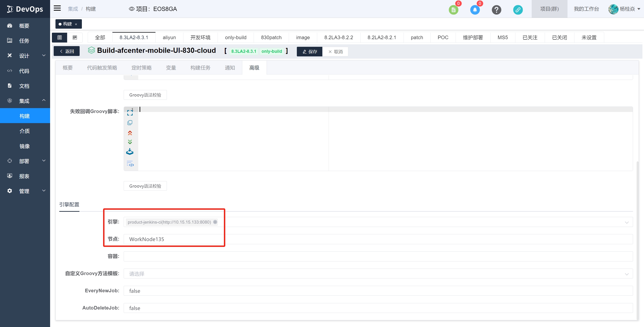Viewport: 644px width, 327px height.
Task: Click the 保存 save button
Action: (x=310, y=51)
